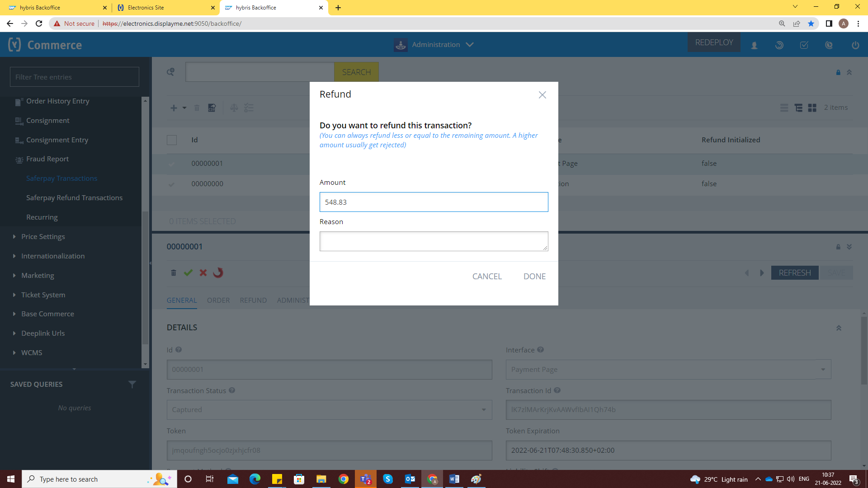Open the Transaction Status dropdown arrow
The height and width of the screenshot is (488, 868).
pyautogui.click(x=483, y=410)
